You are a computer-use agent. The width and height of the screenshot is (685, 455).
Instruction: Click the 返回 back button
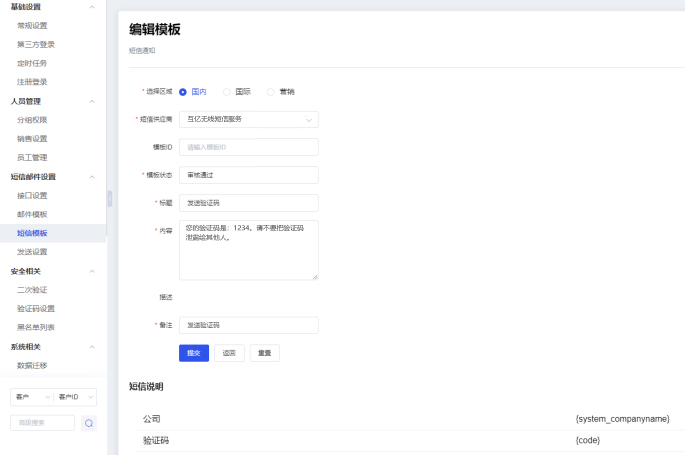point(229,353)
